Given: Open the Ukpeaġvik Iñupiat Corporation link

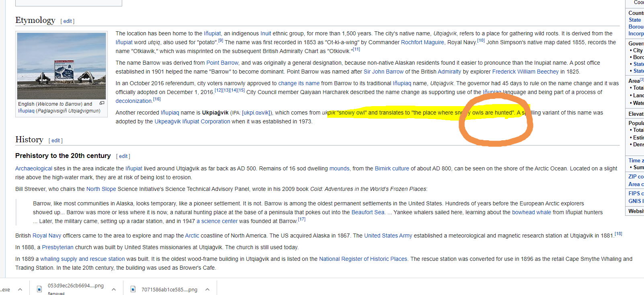Looking at the screenshot, I should 192,121.
